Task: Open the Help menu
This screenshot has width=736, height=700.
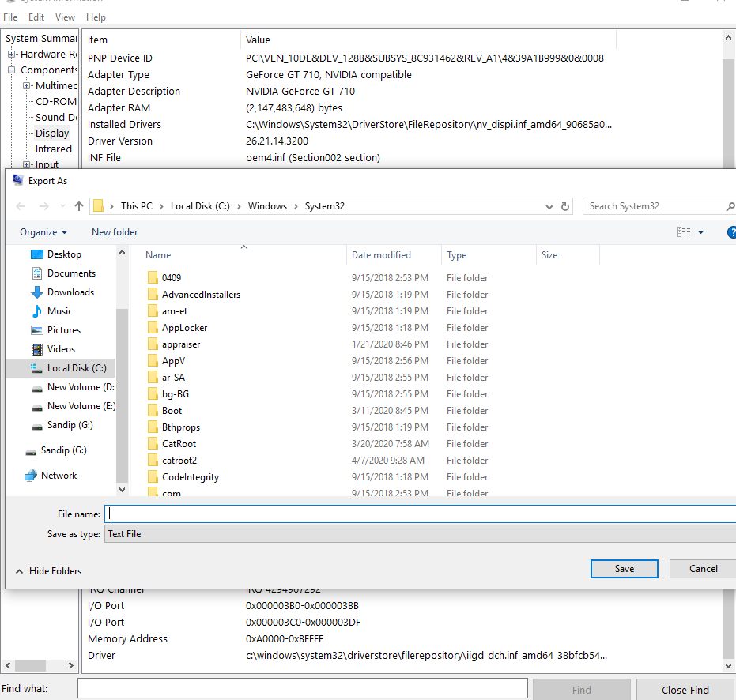Action: pyautogui.click(x=96, y=17)
